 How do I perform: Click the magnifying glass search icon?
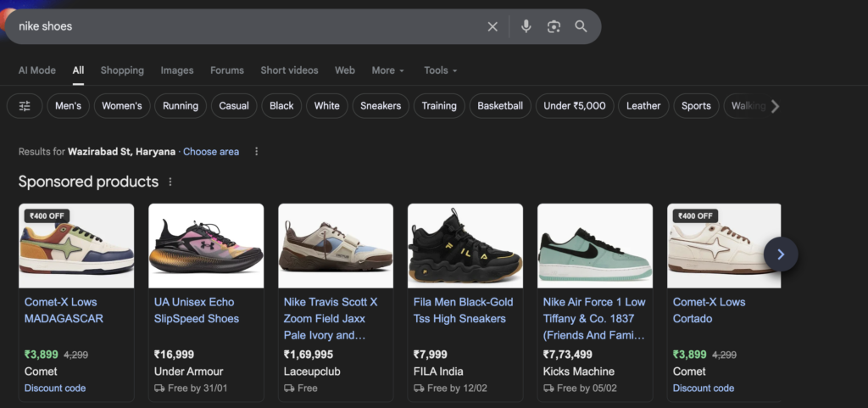click(x=581, y=26)
